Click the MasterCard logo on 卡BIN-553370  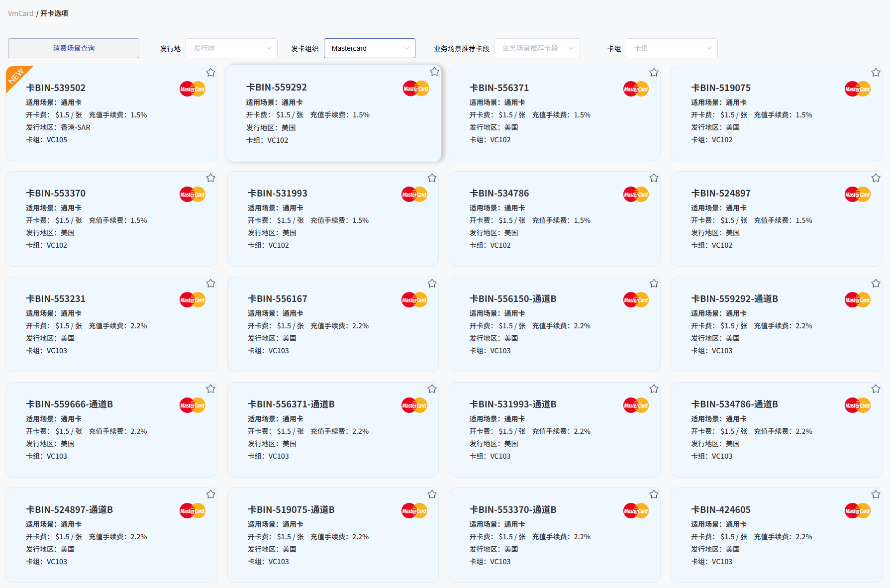pyautogui.click(x=192, y=194)
